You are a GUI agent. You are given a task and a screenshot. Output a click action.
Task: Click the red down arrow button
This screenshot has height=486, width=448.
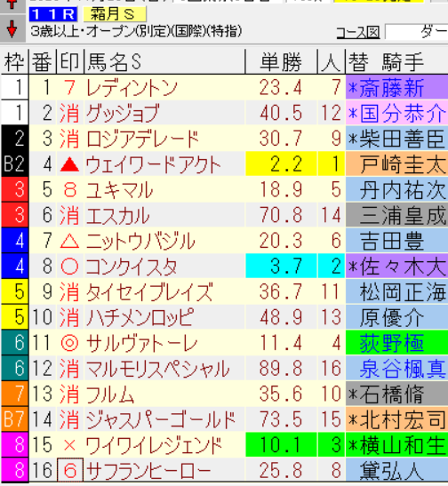point(12,29)
